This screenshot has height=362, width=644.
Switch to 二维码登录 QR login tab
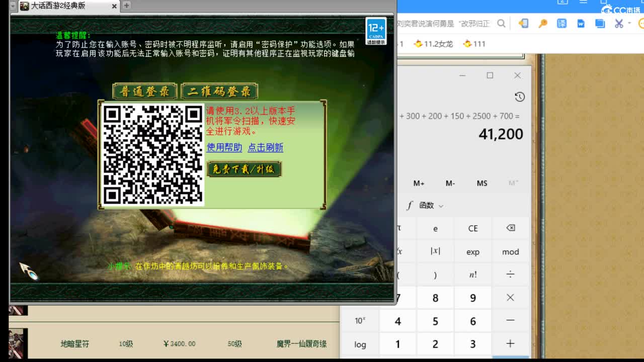[219, 92]
